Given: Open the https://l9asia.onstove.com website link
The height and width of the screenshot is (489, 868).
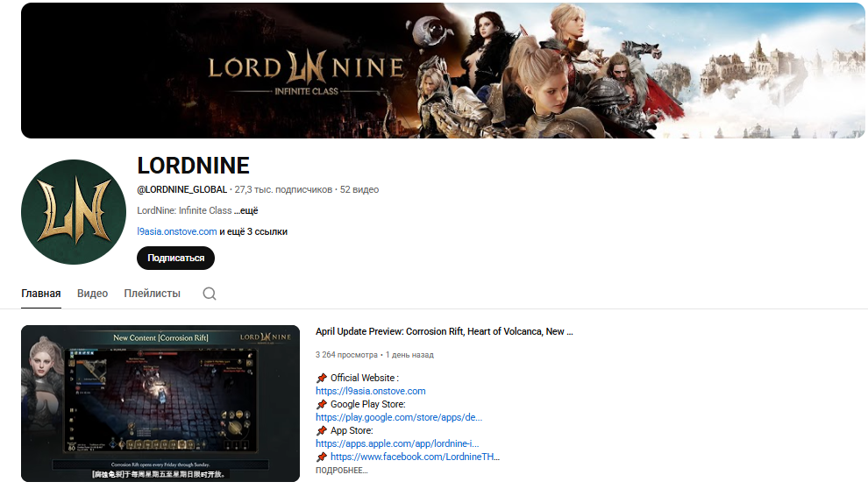Looking at the screenshot, I should click(x=370, y=391).
